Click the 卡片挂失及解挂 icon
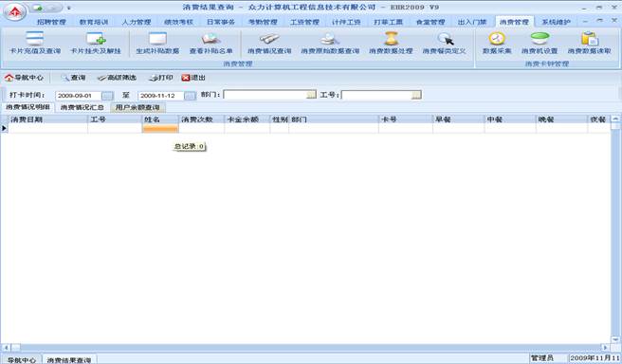This screenshot has height=364, width=622. click(96, 39)
